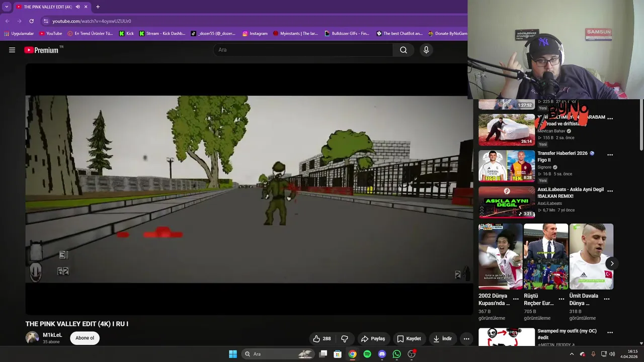
Task: Click the page vertical scrollbar
Action: coord(641,125)
